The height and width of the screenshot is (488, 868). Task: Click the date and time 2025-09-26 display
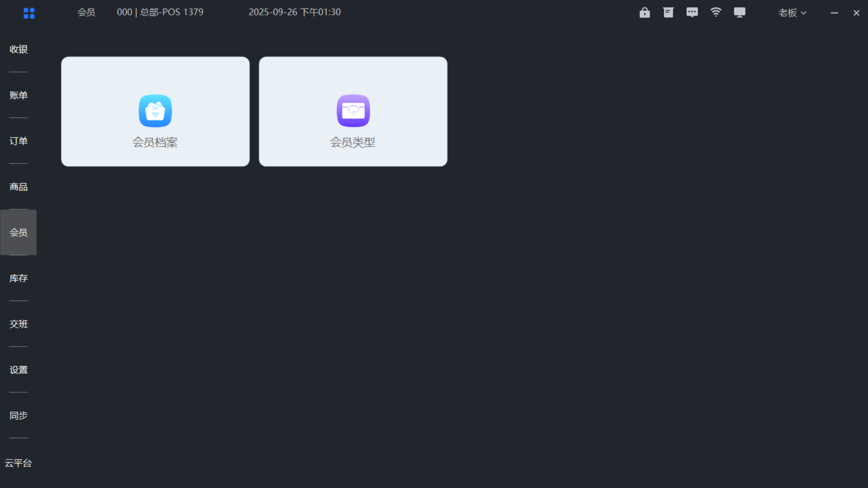pos(295,12)
